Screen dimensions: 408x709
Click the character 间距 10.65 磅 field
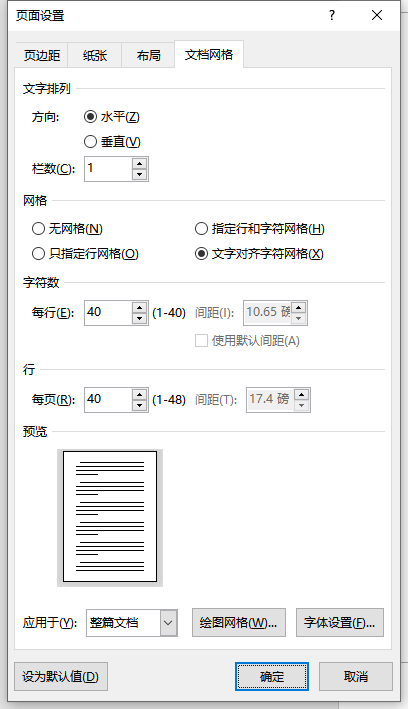[268, 313]
